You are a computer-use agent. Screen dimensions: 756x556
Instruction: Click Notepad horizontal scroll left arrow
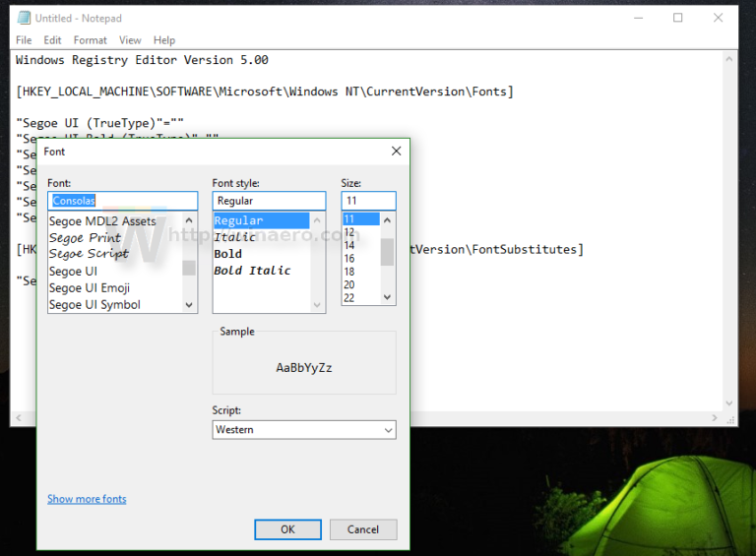(19, 418)
